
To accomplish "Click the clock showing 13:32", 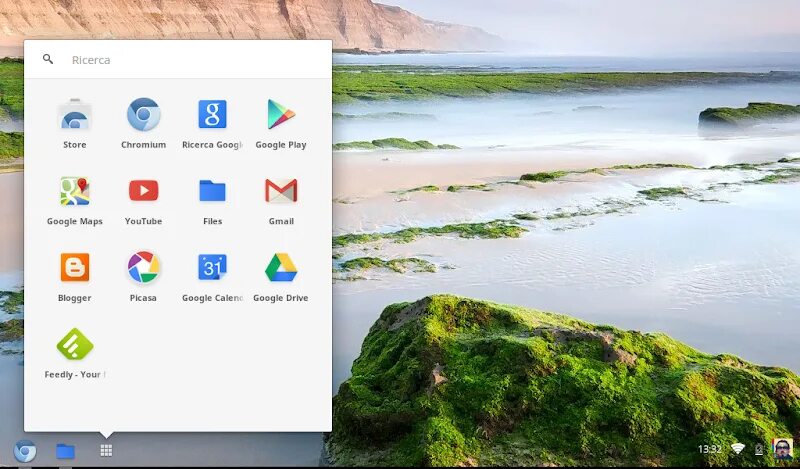I will (710, 449).
